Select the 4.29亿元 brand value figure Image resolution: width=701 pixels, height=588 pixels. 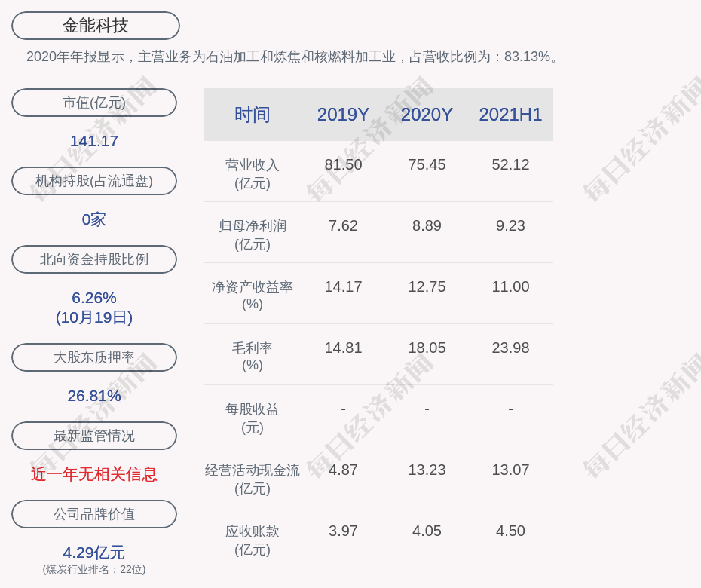(x=94, y=553)
